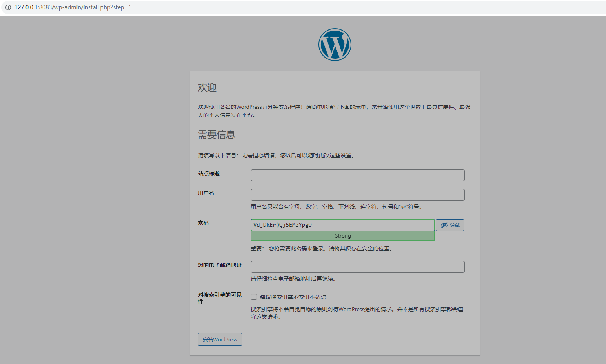Click the browser address bar URL
This screenshot has height=364, width=606.
(73, 7)
